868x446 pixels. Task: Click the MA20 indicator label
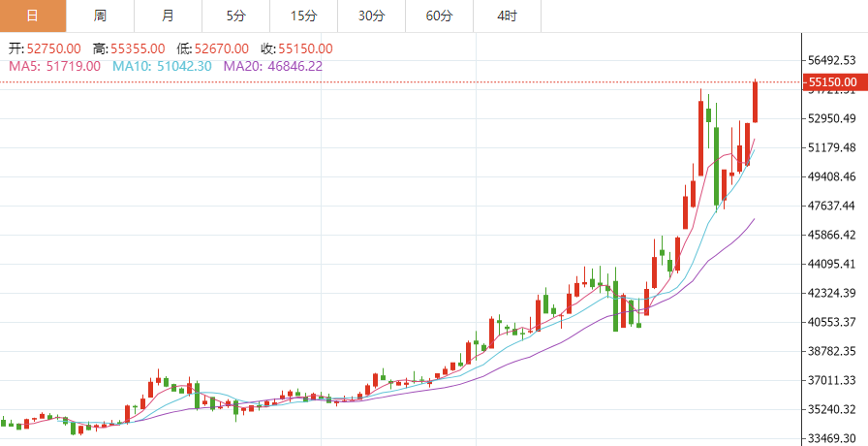[273, 66]
